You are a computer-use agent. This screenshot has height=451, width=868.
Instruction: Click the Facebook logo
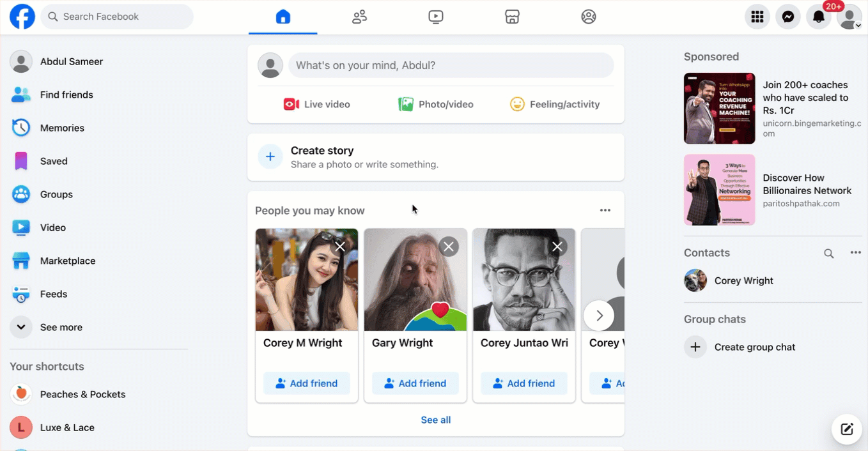[22, 17]
